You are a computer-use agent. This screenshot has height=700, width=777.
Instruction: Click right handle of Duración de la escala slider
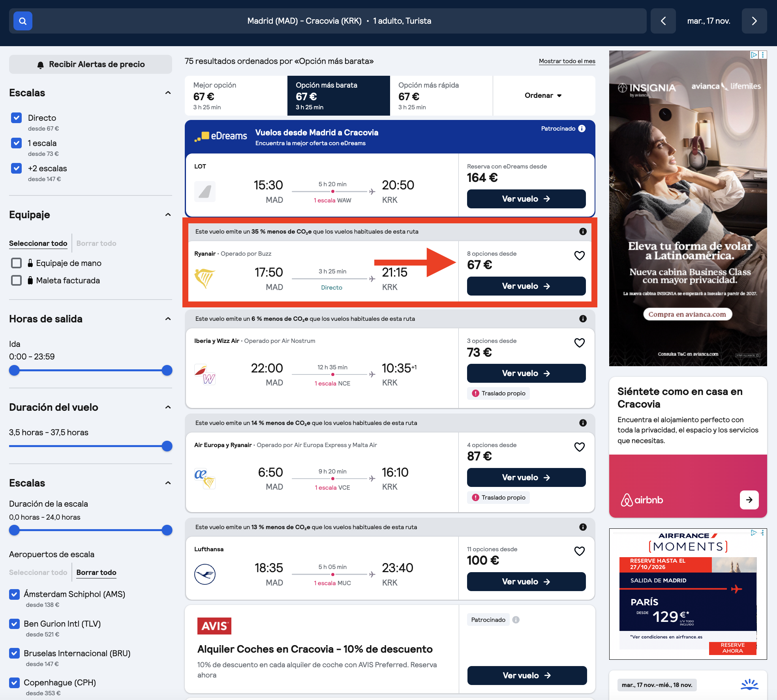click(x=167, y=530)
